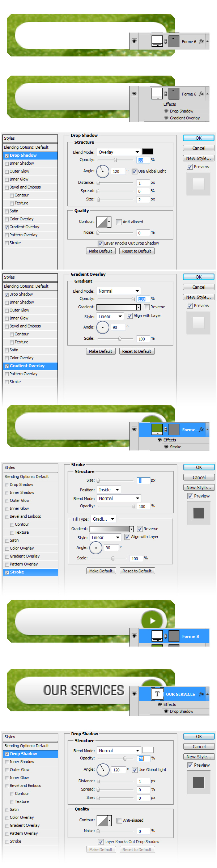Click the fx icon on the green Forme... layer
Viewport: 217px width, 868px height.
click(x=201, y=429)
